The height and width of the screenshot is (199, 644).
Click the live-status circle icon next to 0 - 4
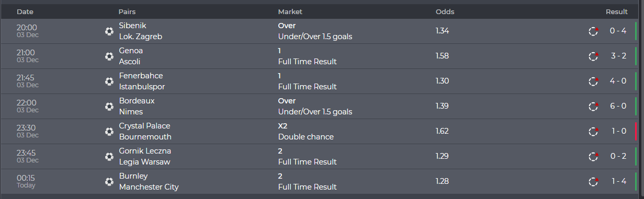click(593, 31)
